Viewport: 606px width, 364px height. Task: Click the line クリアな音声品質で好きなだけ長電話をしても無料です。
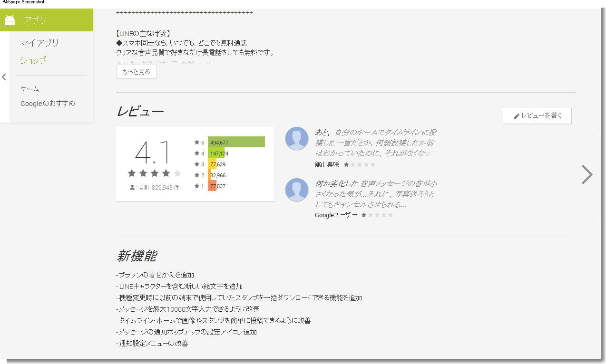coord(195,52)
